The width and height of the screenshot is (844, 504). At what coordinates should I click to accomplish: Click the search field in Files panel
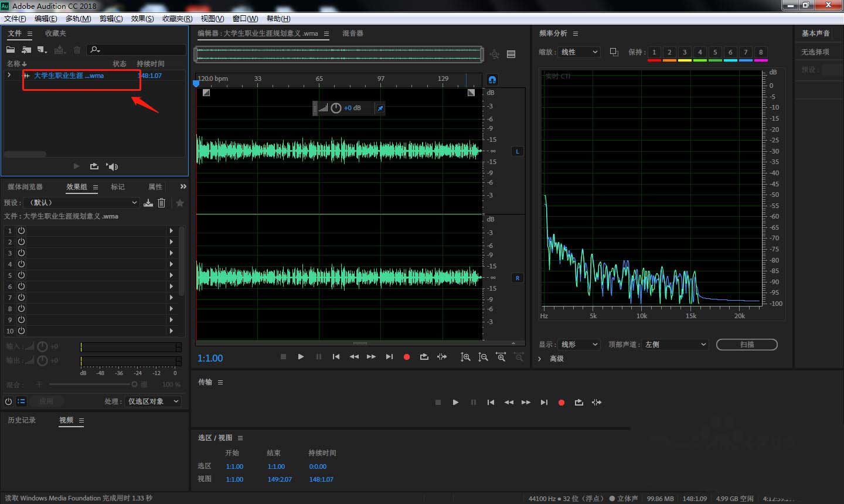pos(137,50)
